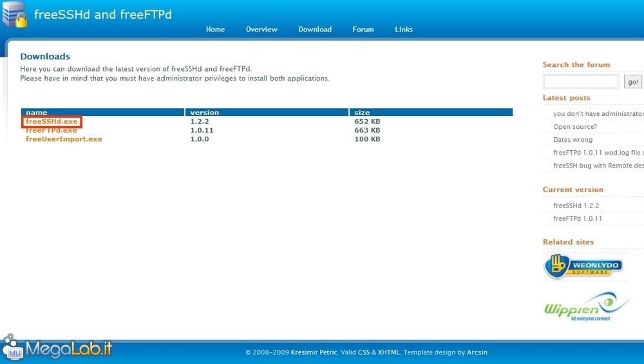Open the CSS validation footer link
The image size is (644, 364).
[x=363, y=352]
